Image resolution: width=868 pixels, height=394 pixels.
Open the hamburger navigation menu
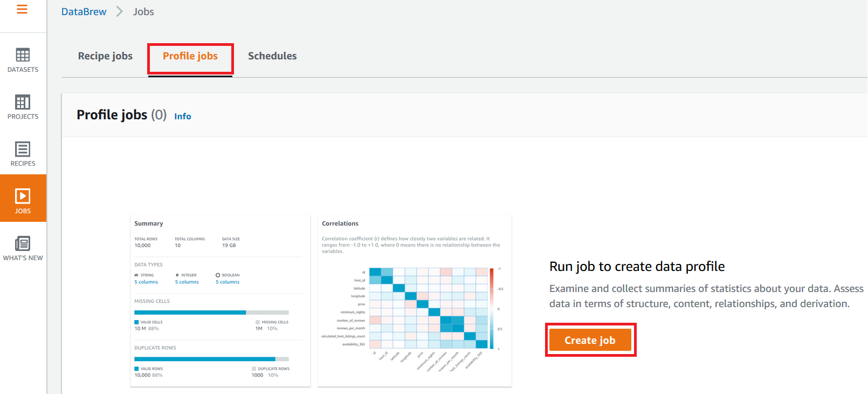22,9
